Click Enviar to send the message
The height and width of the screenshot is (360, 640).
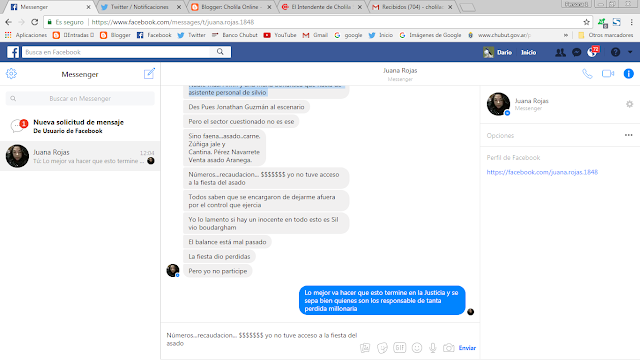[x=467, y=348]
